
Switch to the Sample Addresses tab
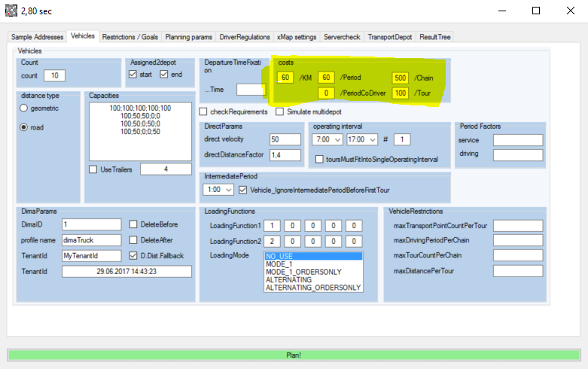point(37,37)
